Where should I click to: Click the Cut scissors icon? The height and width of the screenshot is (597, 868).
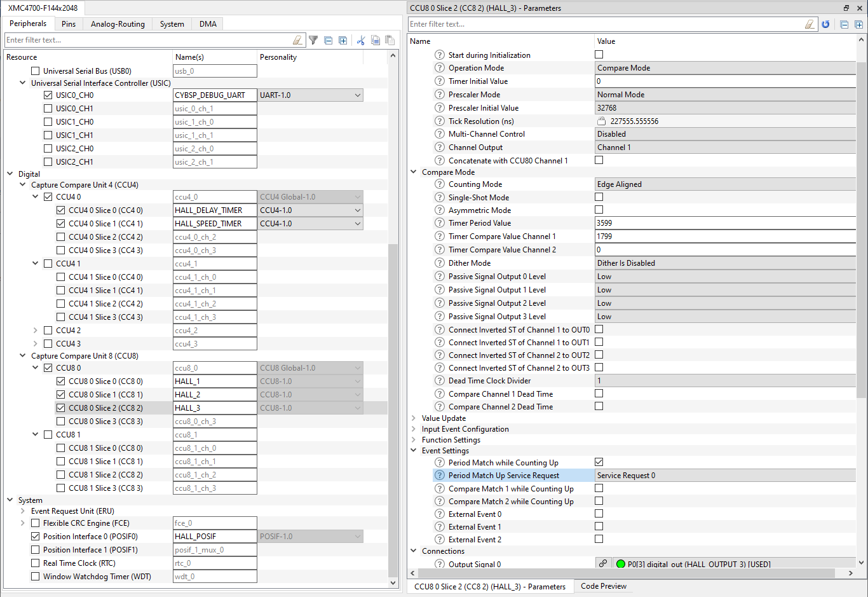(x=361, y=40)
